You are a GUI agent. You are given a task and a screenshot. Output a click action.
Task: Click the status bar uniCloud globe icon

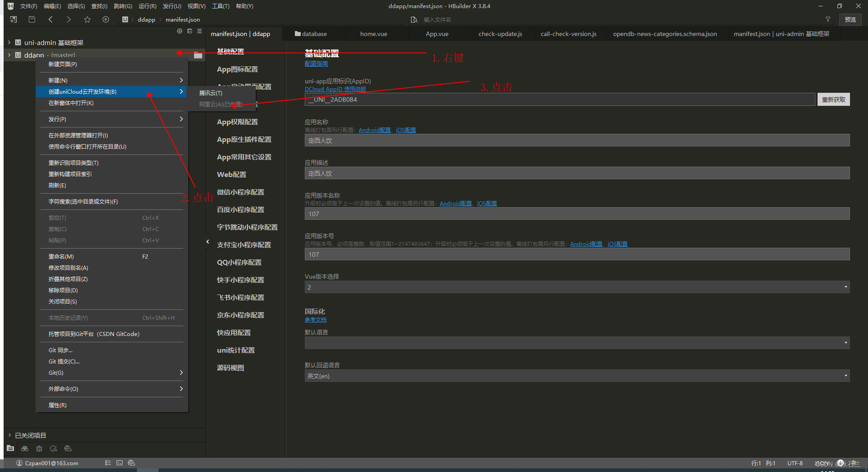[131, 463]
